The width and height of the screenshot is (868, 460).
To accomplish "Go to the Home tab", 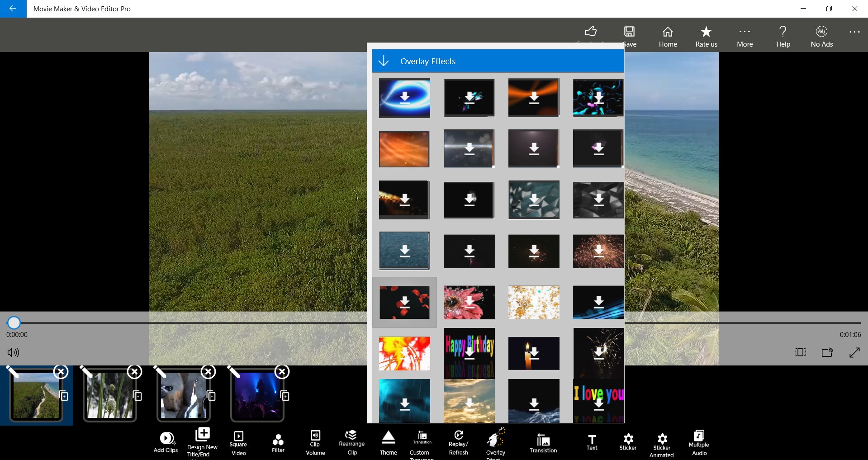I will (x=668, y=37).
